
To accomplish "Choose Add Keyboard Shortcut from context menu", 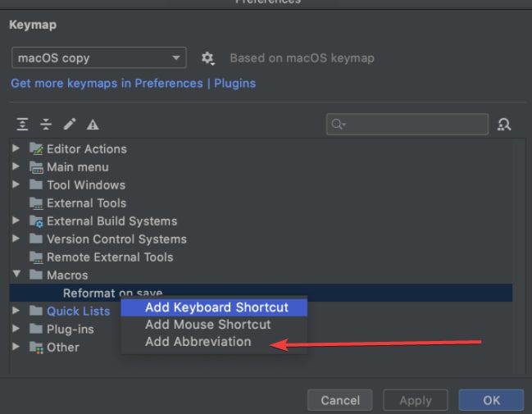I will [x=216, y=307].
